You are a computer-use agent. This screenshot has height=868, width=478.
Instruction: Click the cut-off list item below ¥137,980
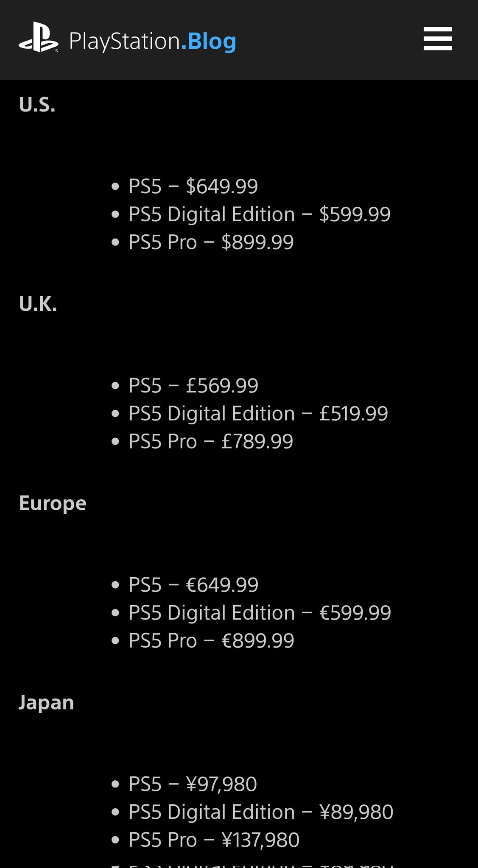tap(261, 864)
